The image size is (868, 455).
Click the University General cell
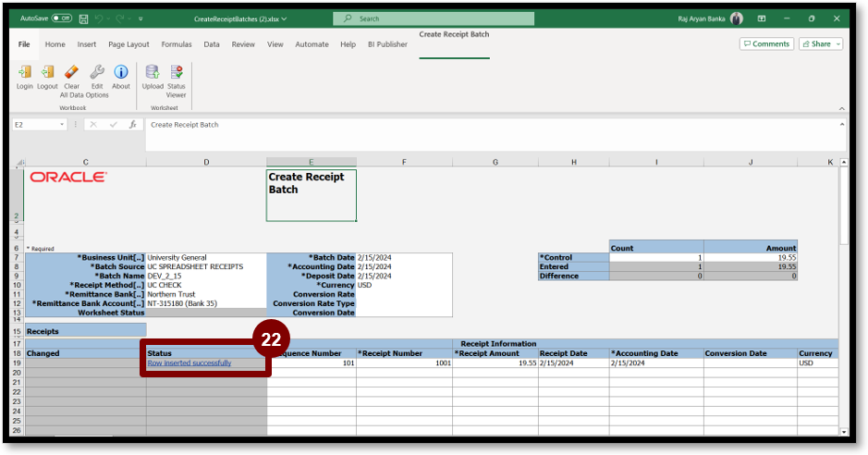206,257
